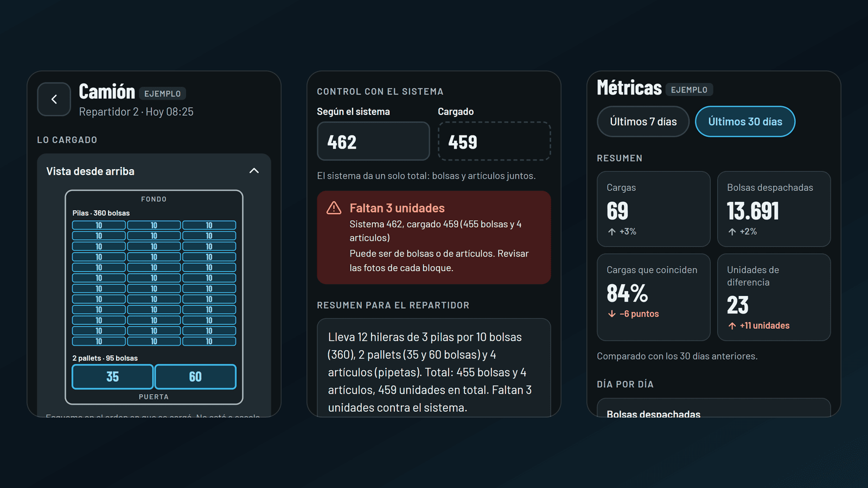Open the Bolsas despachadas summary card
Viewport: 868px width, 488px height.
pos(774,209)
